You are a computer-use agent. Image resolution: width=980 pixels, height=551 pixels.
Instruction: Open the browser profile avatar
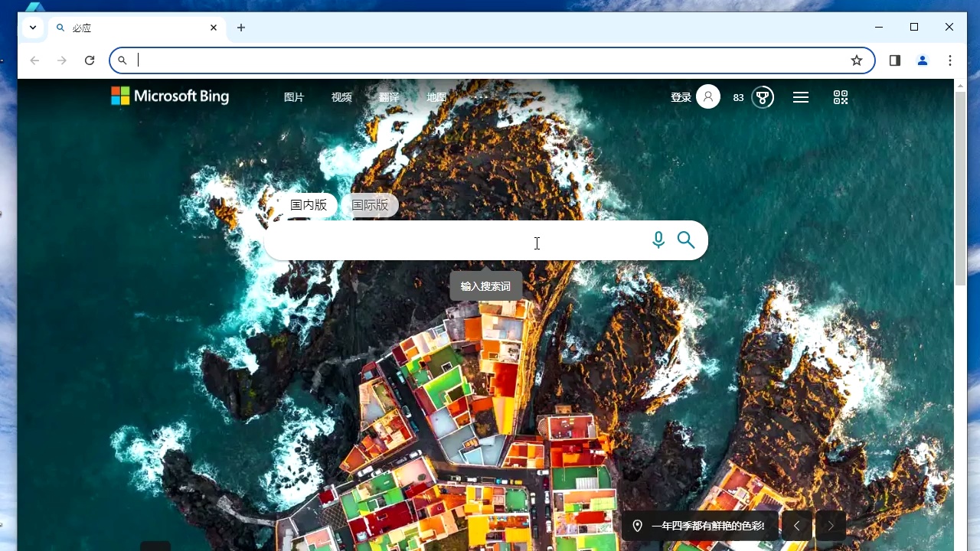tap(922, 60)
